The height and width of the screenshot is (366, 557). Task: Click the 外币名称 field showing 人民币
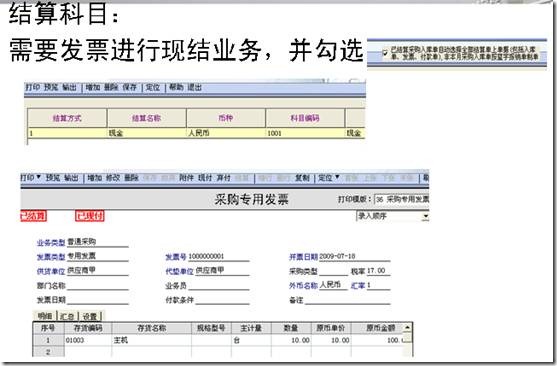point(333,285)
